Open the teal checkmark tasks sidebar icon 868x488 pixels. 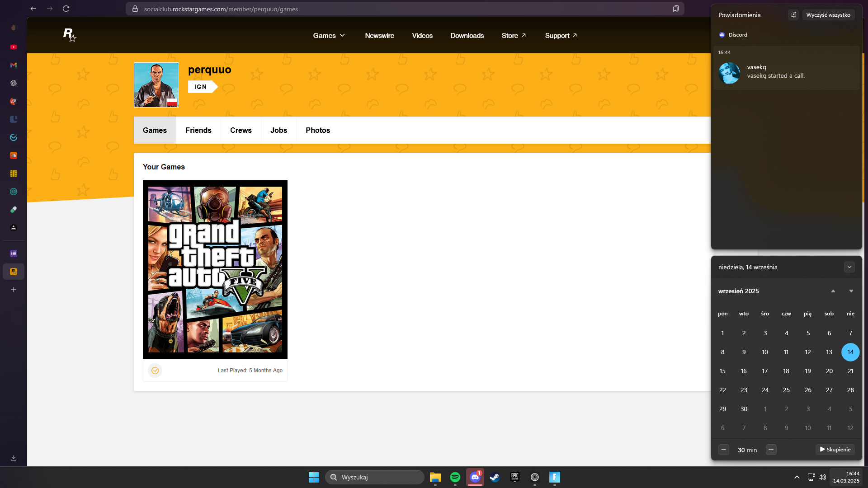(x=14, y=137)
